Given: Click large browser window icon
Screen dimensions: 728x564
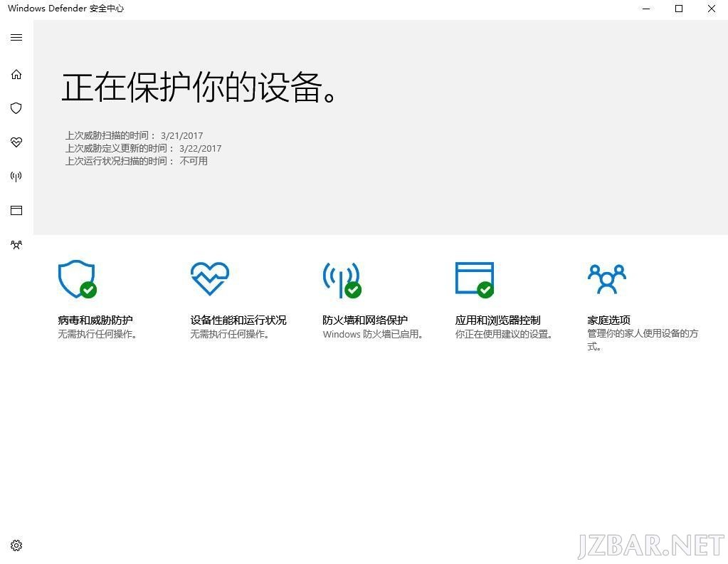Looking at the screenshot, I should coord(475,280).
